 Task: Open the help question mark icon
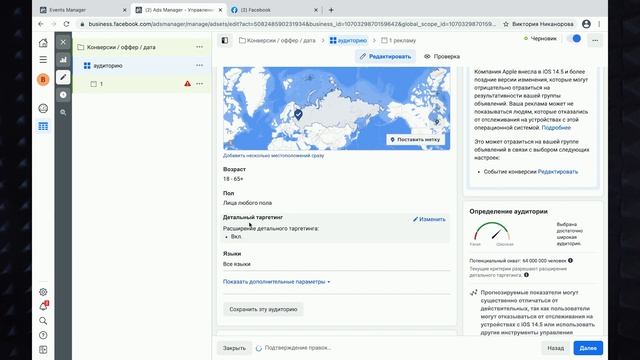tap(43, 335)
